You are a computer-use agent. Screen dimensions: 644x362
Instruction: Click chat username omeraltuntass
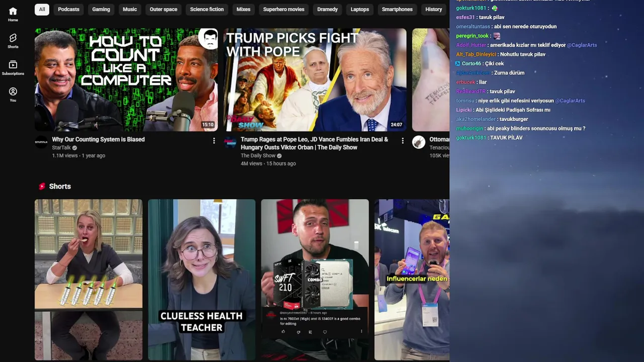(x=473, y=27)
